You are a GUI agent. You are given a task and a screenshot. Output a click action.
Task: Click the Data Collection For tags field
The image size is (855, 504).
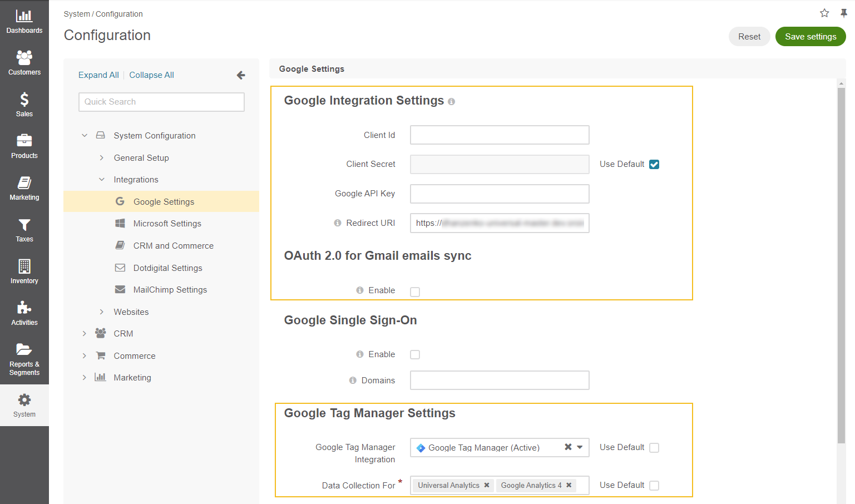(500, 485)
